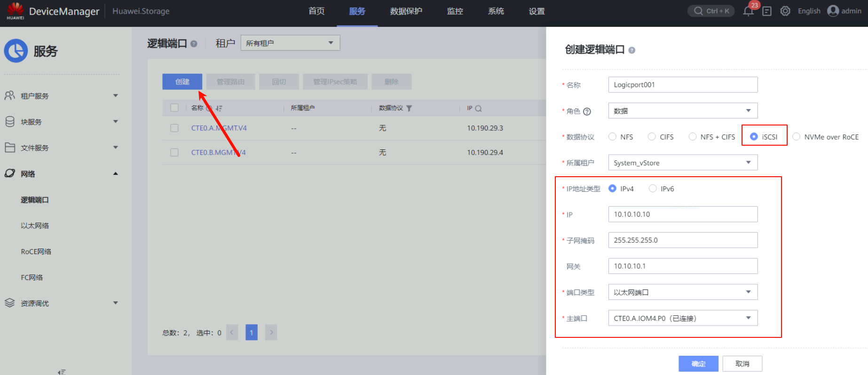Open the 主端口 port selection dropdown
Screen dimensions: 868x375
point(682,318)
